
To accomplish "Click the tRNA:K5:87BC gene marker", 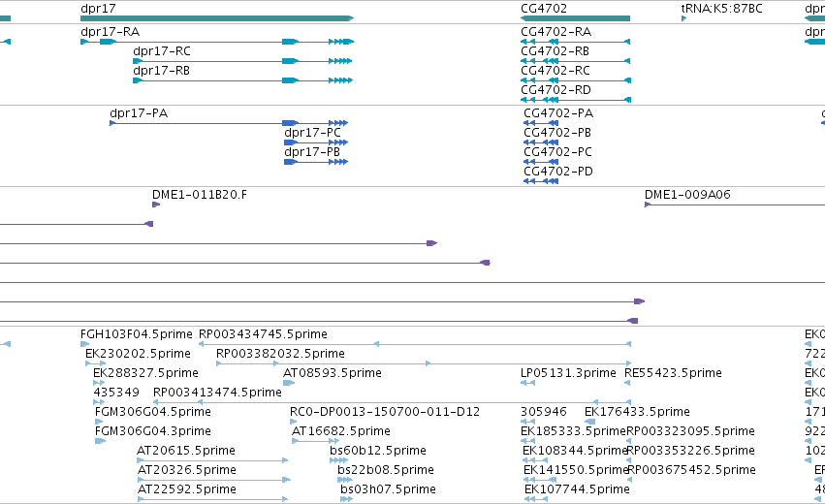I will click(684, 18).
